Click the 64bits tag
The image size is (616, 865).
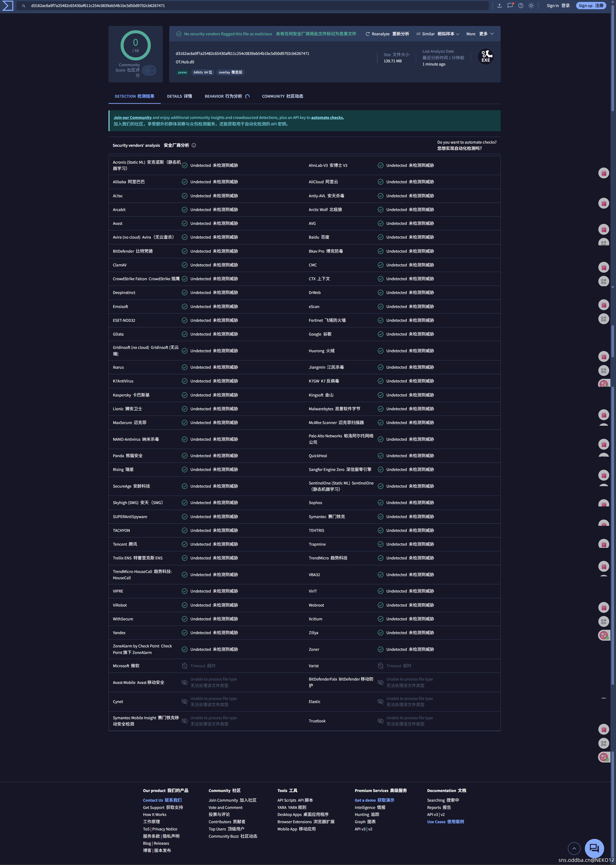[x=203, y=73]
